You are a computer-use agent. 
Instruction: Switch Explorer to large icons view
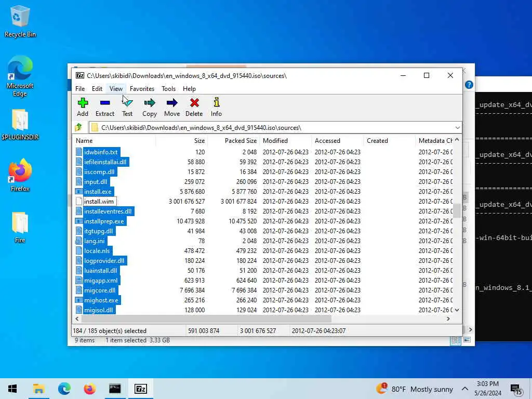coord(467,340)
